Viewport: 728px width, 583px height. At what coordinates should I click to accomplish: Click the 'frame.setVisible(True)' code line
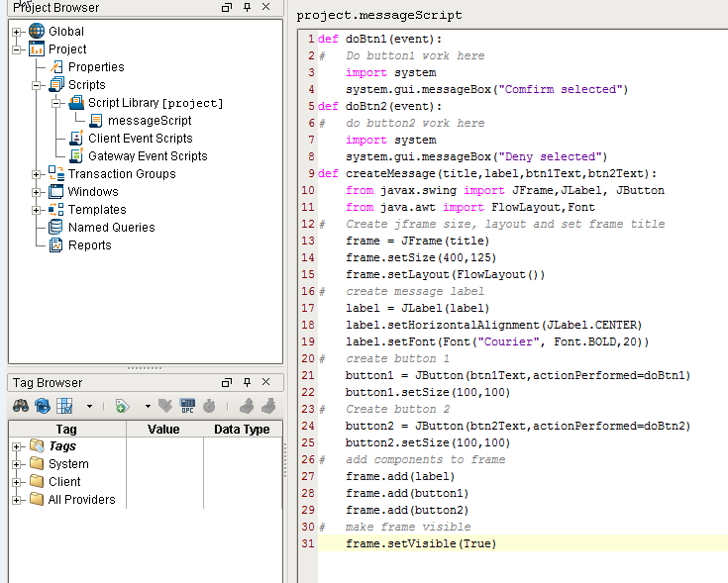tap(421, 543)
